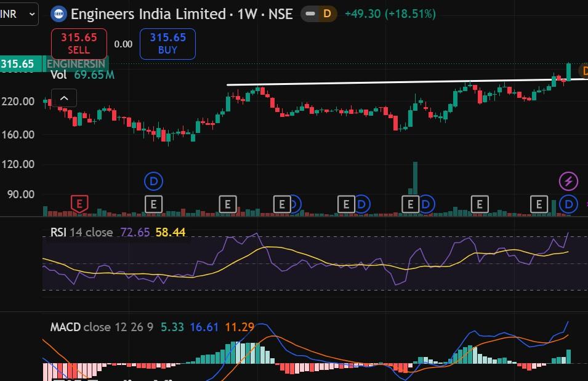Click the E marker covering a partly hidden D marker
Screen dimensions: 588x381
(282, 205)
